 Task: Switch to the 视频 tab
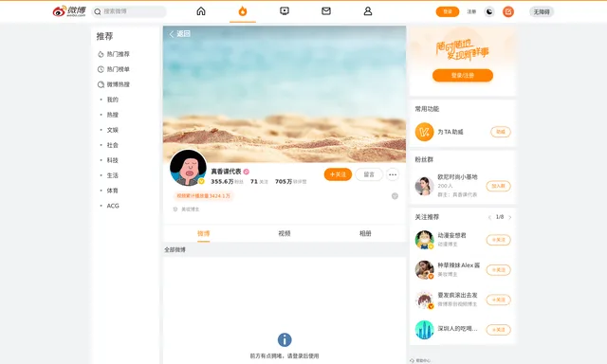285,233
